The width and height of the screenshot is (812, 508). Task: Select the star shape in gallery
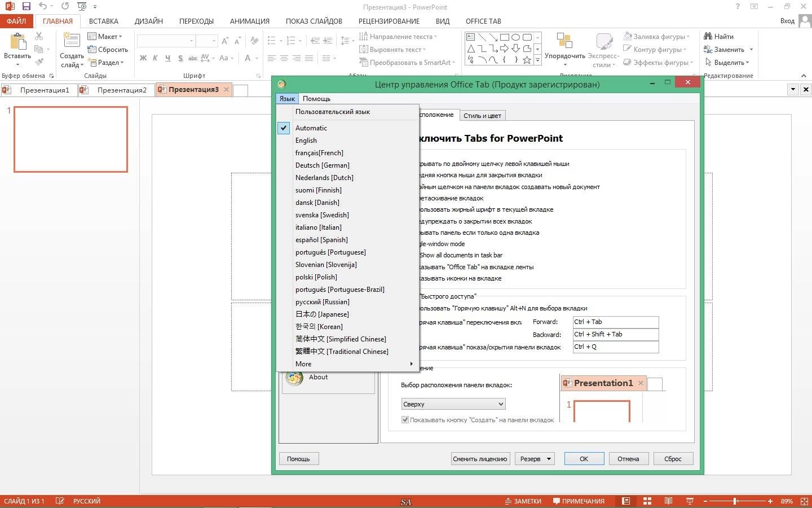(x=527, y=59)
